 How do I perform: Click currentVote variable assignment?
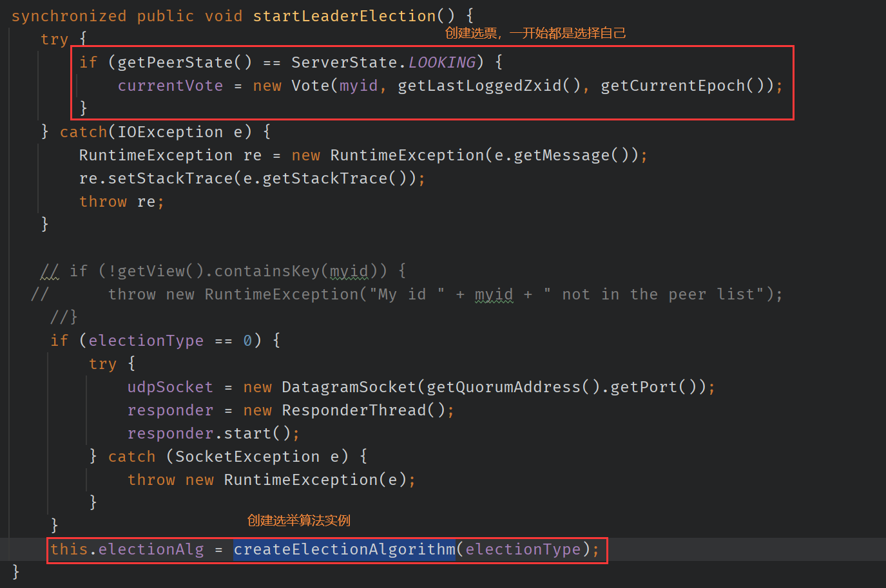pyautogui.click(x=170, y=86)
